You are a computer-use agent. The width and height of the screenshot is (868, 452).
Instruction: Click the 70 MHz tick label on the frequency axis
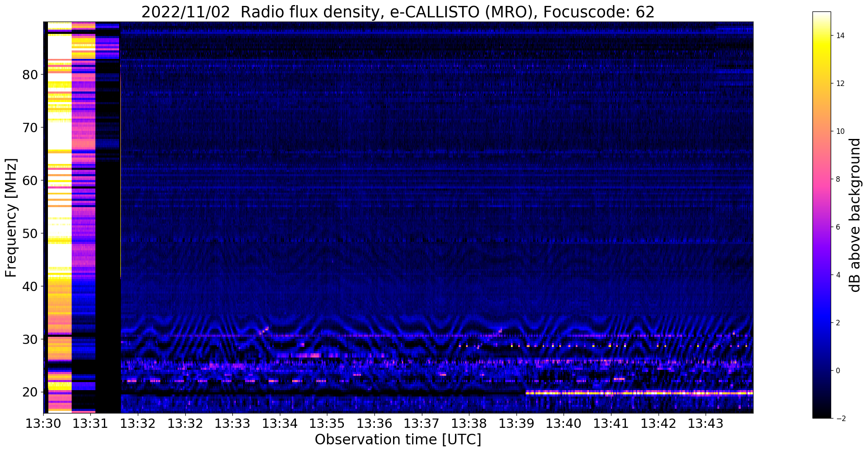(x=31, y=128)
